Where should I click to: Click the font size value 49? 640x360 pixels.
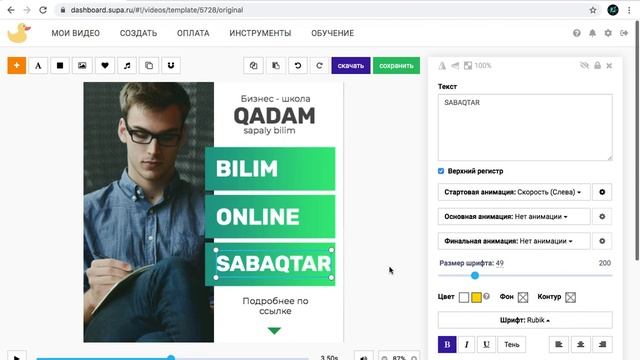[x=500, y=263]
